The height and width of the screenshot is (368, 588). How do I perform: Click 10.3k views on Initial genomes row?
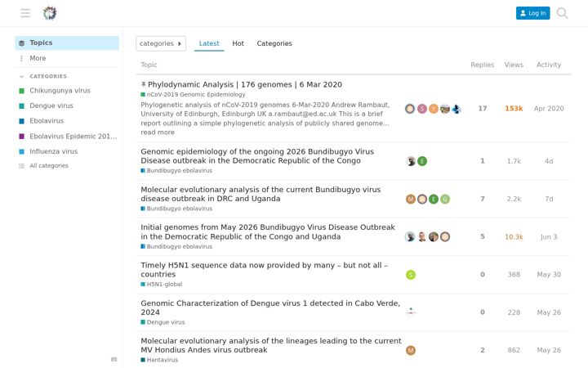(514, 237)
